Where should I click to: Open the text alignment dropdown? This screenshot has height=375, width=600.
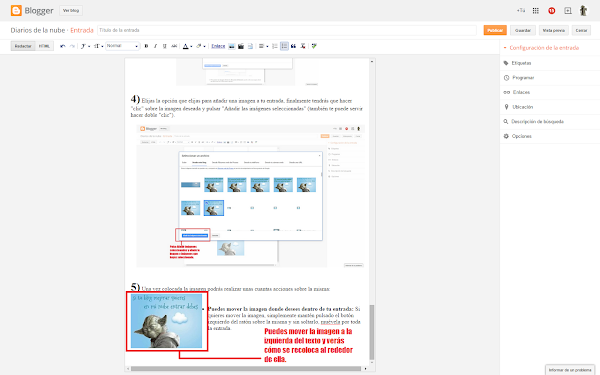[263, 46]
